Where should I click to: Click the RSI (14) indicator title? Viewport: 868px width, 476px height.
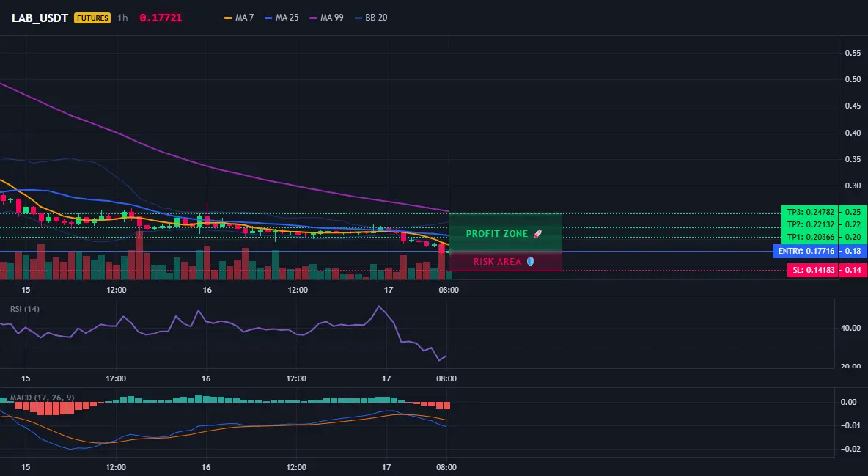[25, 309]
